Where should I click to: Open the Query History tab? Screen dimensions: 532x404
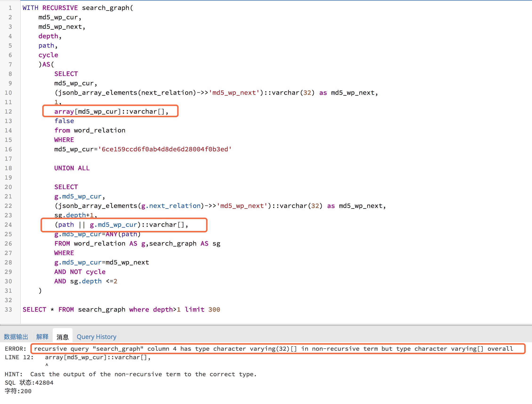tap(96, 337)
